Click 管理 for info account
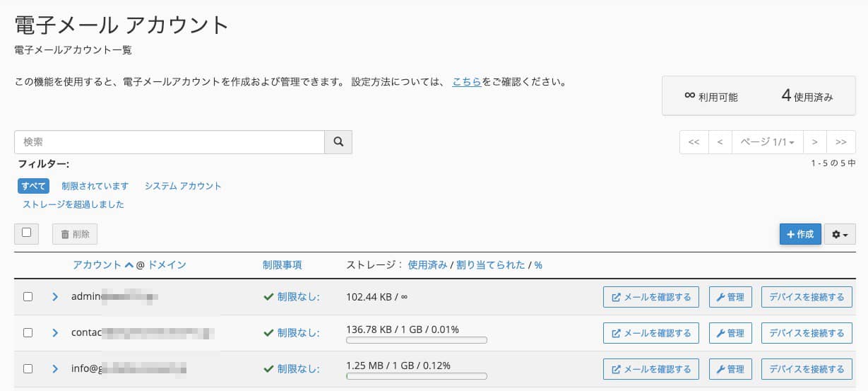 pos(730,368)
